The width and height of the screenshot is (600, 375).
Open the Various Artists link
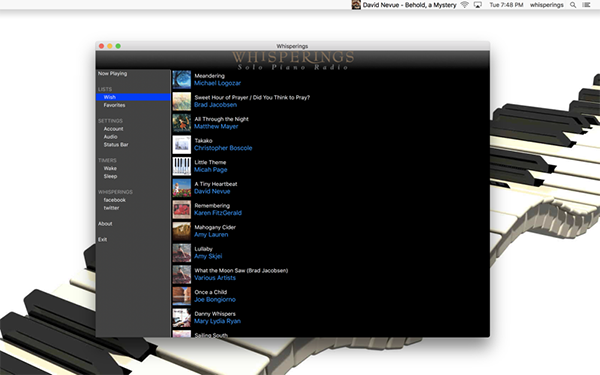point(215,278)
